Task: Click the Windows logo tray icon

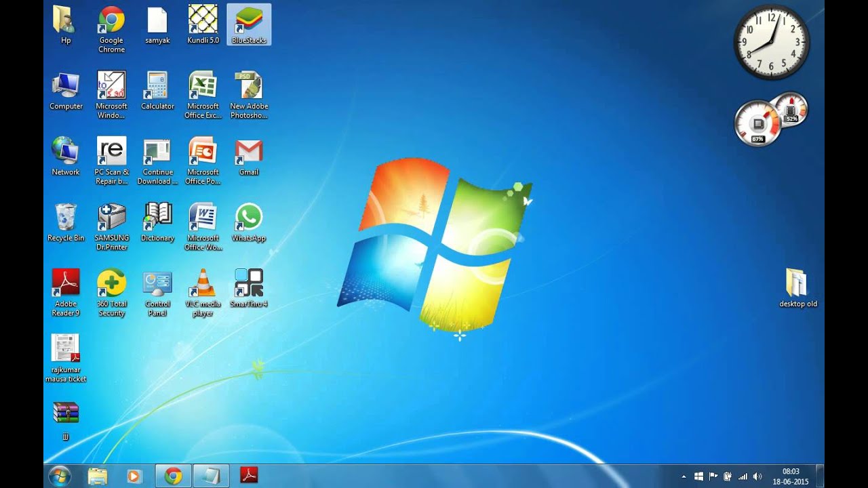Action: click(698, 477)
